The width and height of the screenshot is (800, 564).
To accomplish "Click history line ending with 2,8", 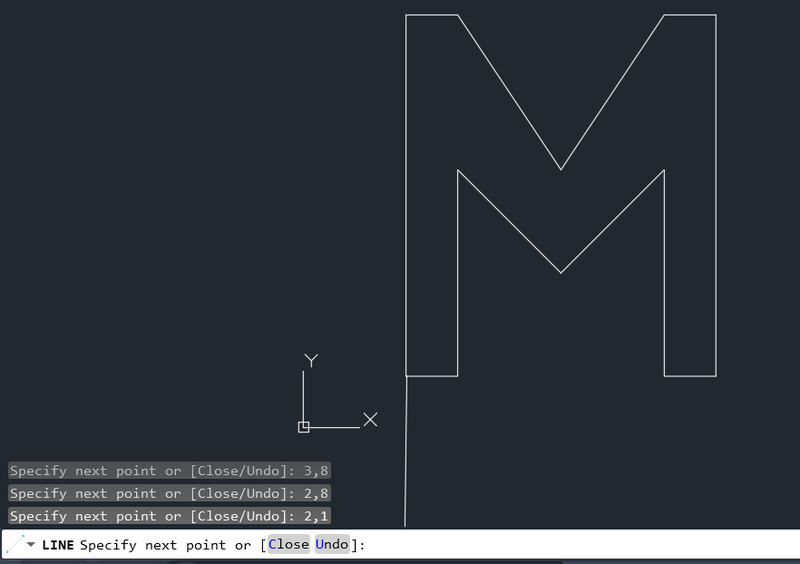I will point(169,494).
